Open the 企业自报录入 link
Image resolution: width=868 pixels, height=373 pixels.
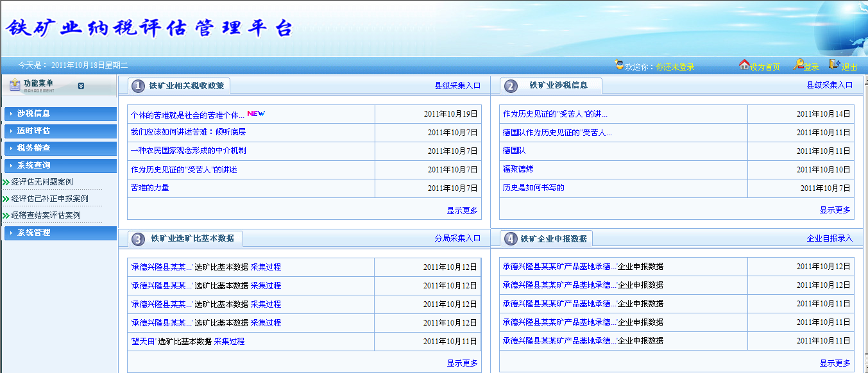[x=830, y=238]
